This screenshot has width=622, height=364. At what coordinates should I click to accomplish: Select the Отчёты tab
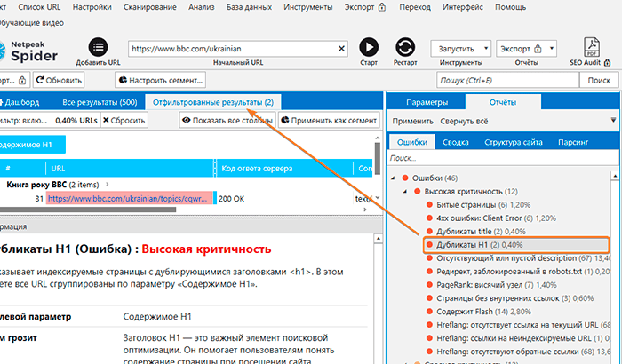503,102
